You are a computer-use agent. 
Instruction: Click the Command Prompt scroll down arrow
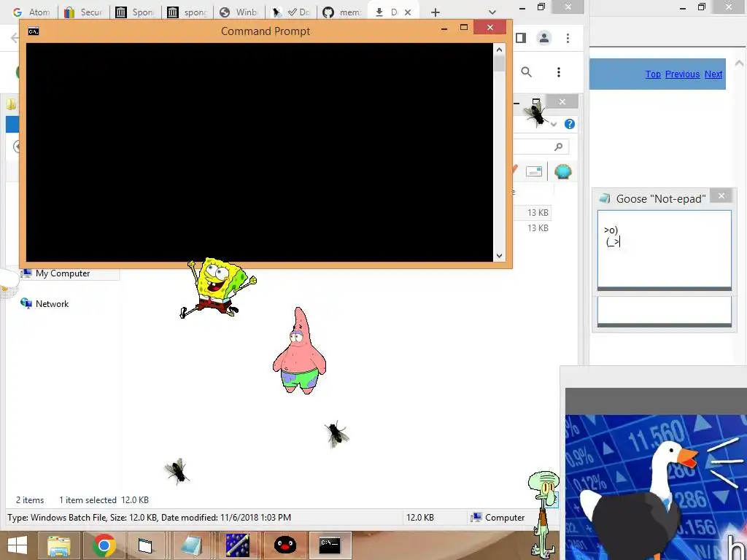point(499,256)
